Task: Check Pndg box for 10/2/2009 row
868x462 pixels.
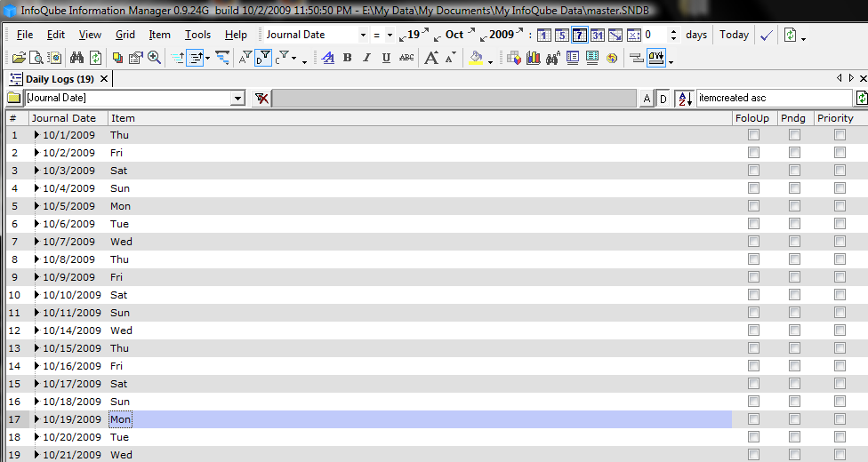Action: pyautogui.click(x=794, y=153)
